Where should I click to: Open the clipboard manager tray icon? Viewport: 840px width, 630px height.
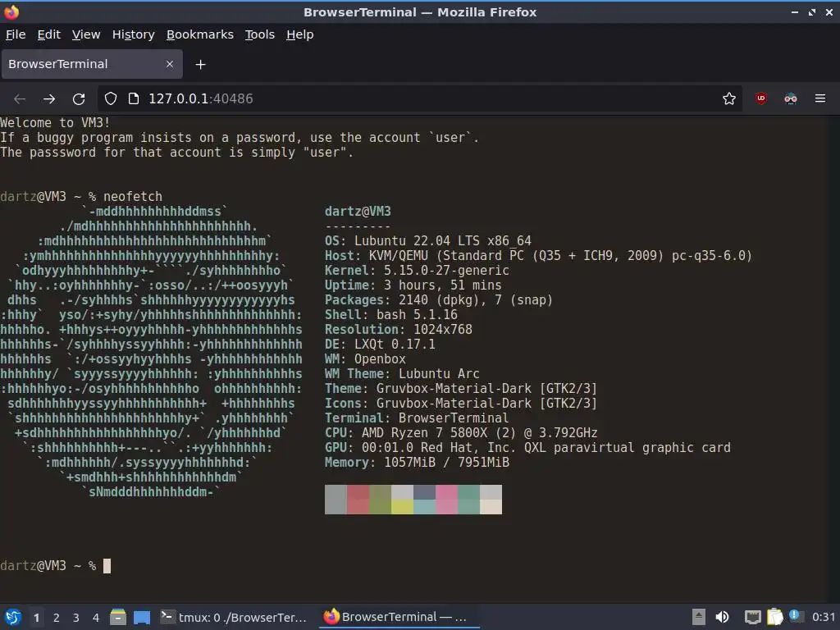(x=774, y=617)
